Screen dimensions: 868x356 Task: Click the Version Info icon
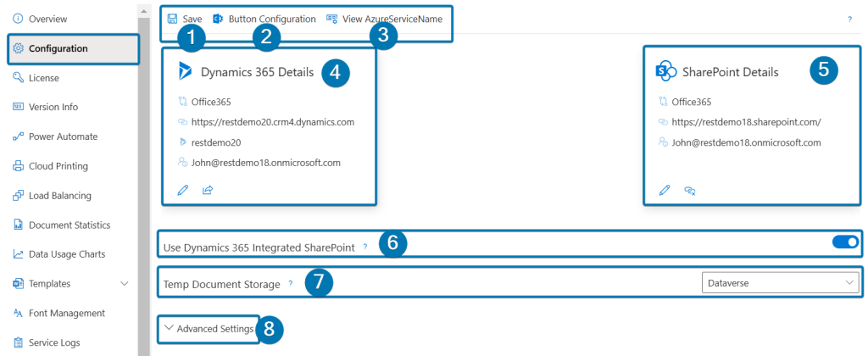pyautogui.click(x=19, y=107)
